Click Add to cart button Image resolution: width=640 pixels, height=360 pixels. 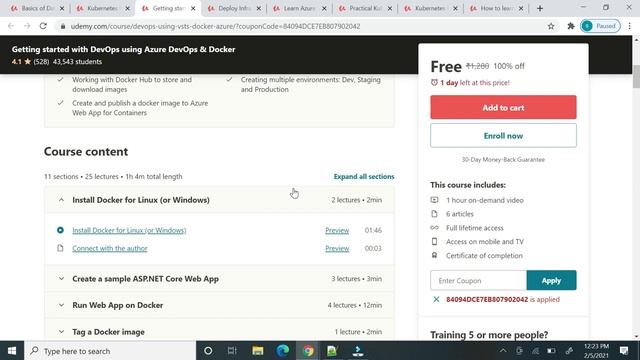point(503,107)
